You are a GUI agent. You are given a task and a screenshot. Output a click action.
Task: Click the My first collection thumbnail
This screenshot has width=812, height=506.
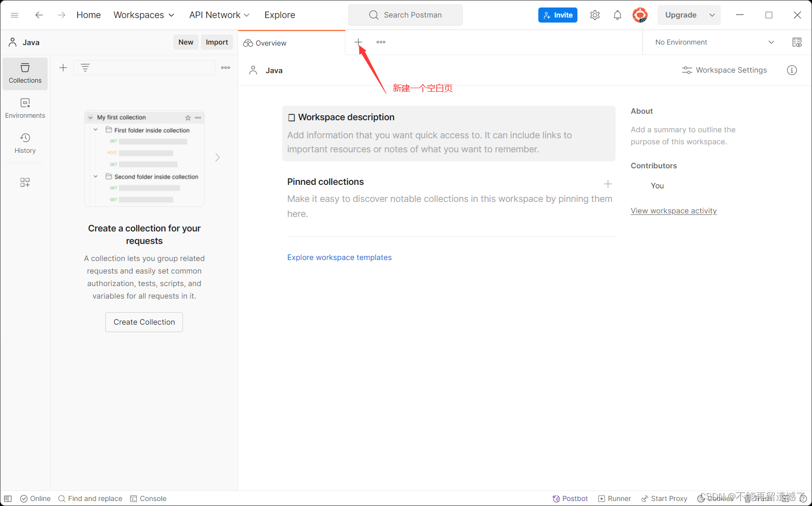point(144,158)
